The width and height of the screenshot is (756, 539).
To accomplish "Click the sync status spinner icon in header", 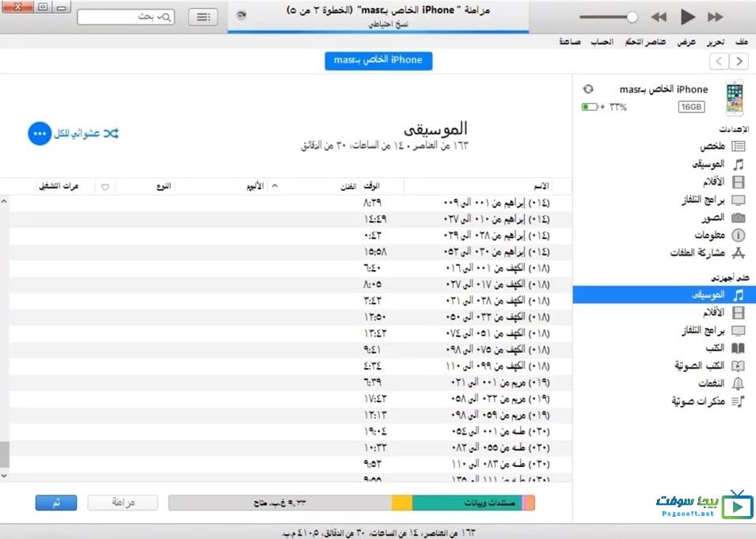I will click(x=241, y=15).
